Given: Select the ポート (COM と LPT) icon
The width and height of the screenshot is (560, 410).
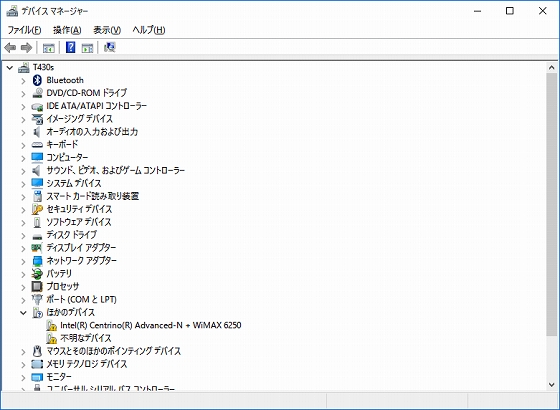Looking at the screenshot, I should (37, 299).
